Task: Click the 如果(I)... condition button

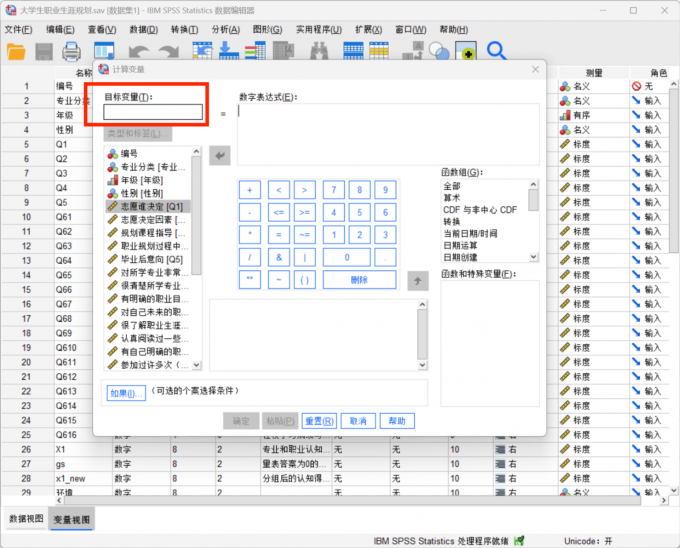Action: pos(126,393)
